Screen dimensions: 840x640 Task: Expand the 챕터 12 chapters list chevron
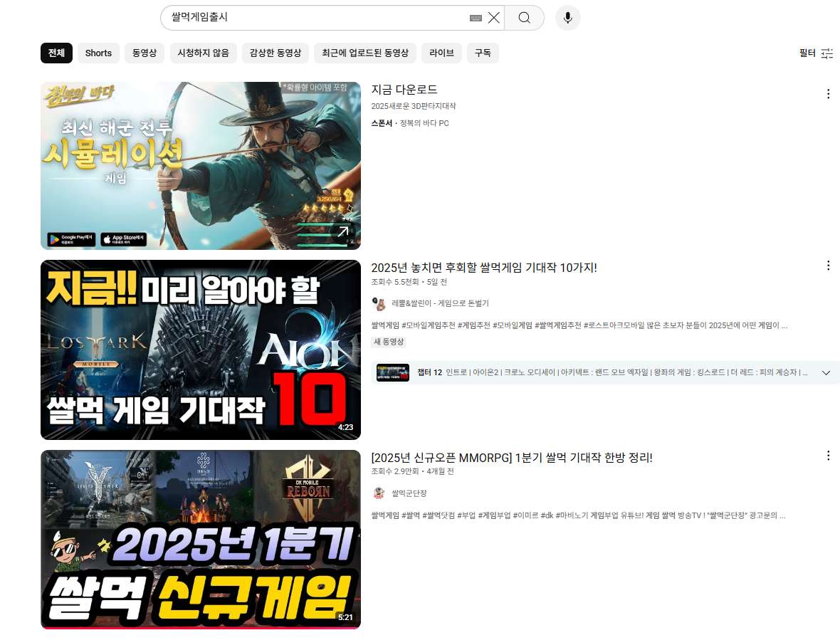tap(826, 373)
